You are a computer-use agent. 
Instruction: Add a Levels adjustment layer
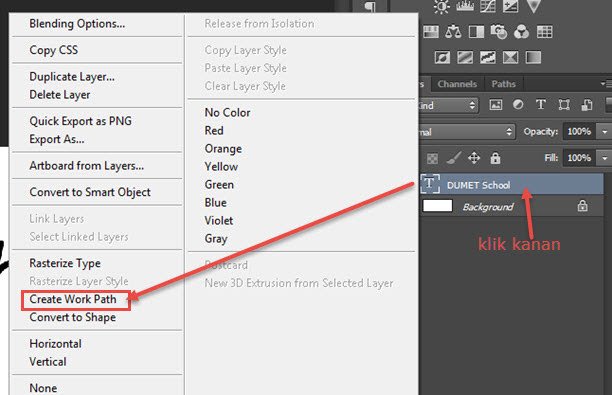[465, 6]
